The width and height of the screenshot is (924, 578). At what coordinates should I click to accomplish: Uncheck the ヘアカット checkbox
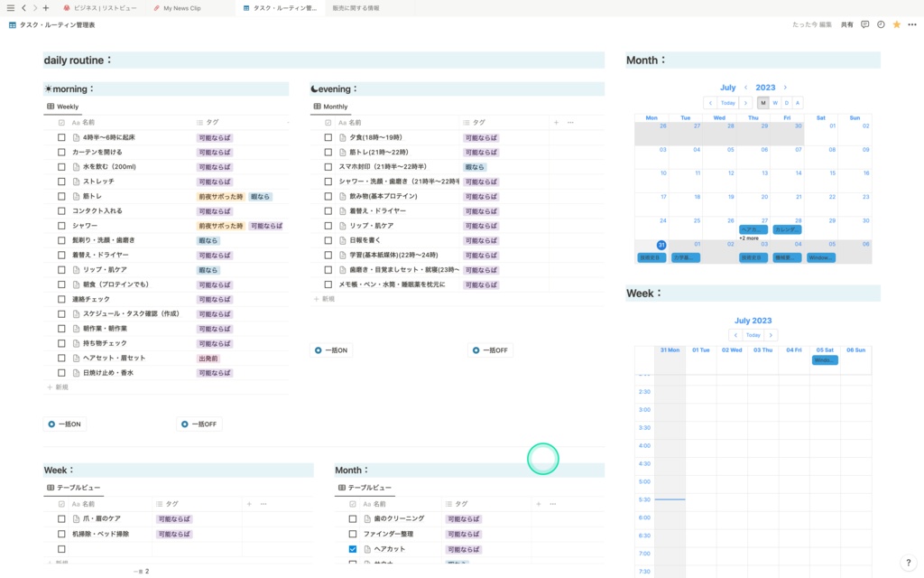click(353, 549)
